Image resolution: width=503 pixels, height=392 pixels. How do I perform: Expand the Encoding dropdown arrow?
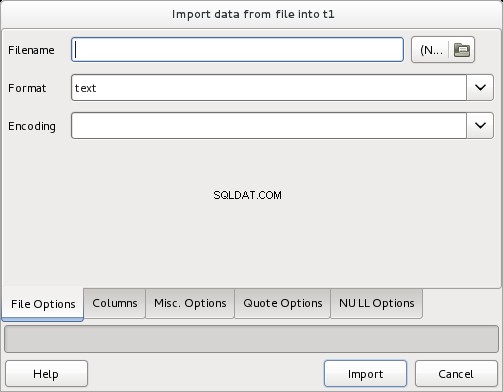pos(480,126)
